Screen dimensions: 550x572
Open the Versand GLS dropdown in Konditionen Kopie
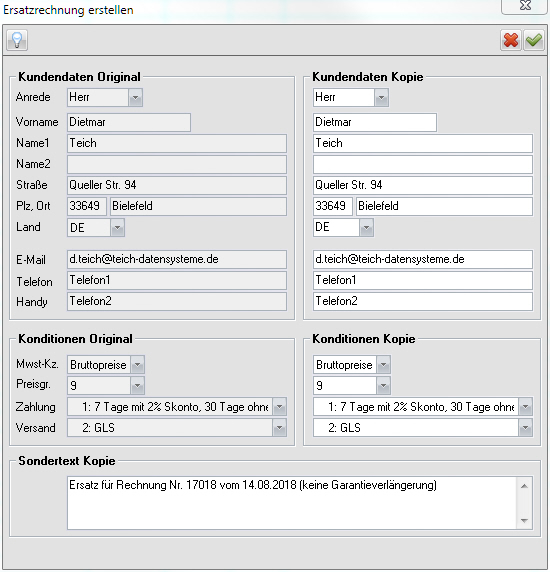(x=526, y=428)
